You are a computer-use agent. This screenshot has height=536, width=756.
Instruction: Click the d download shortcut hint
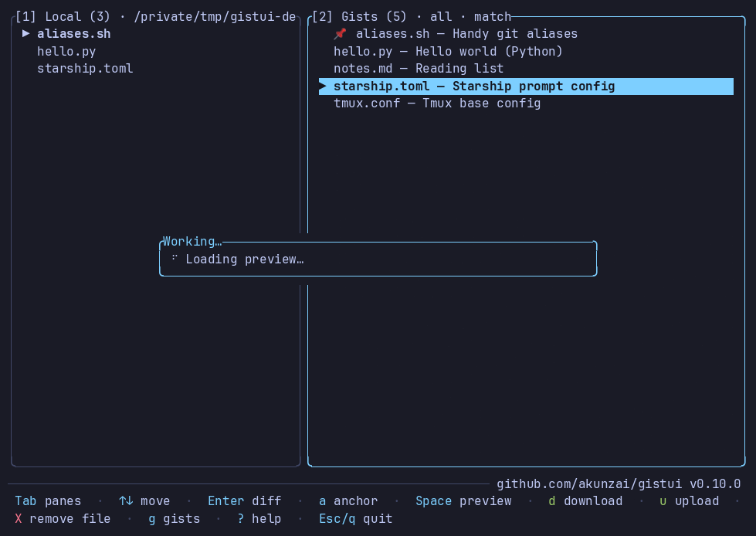[585, 500]
